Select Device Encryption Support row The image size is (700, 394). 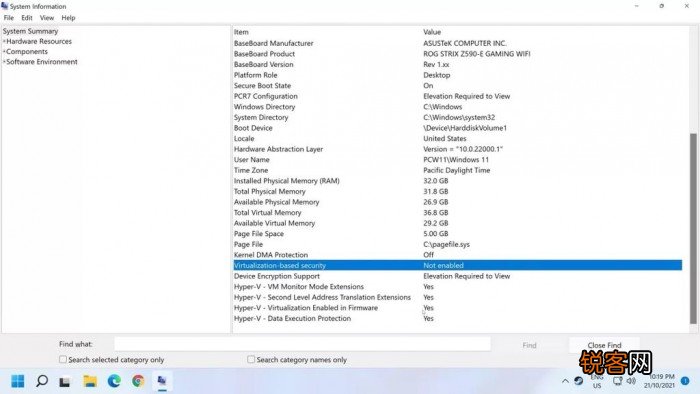(458, 276)
